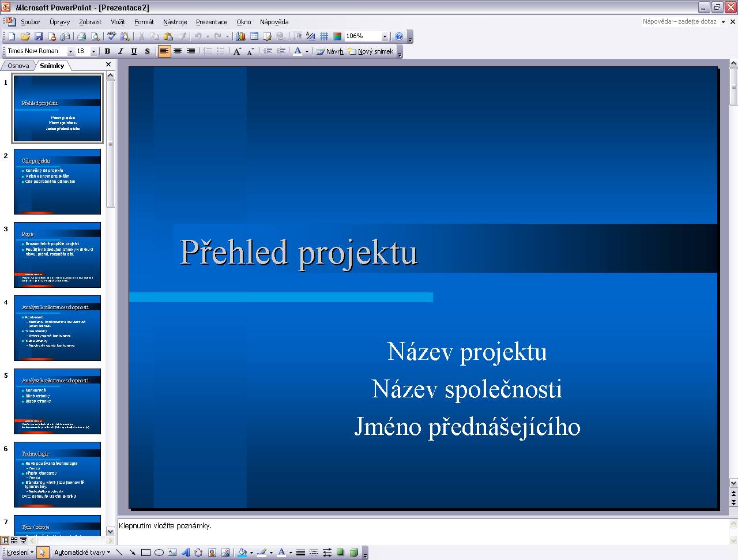
Task: Start the slide show from view buttons
Action: (23, 540)
